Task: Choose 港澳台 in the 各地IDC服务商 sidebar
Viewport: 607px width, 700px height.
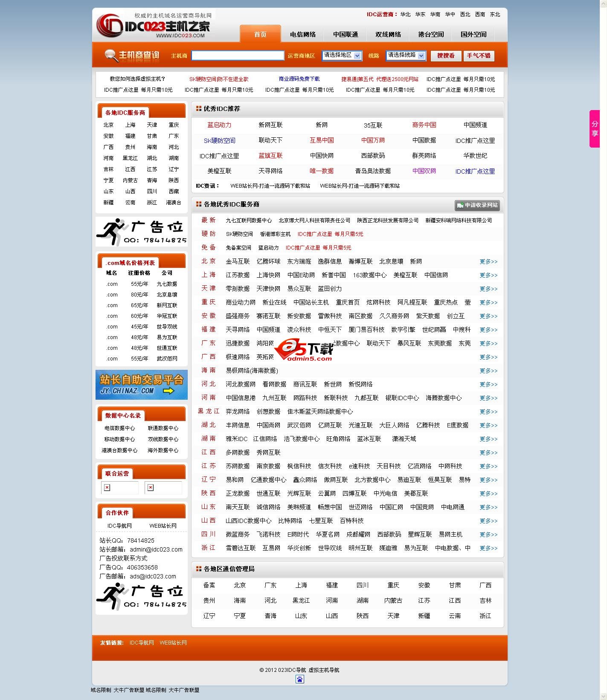Action: point(174,203)
